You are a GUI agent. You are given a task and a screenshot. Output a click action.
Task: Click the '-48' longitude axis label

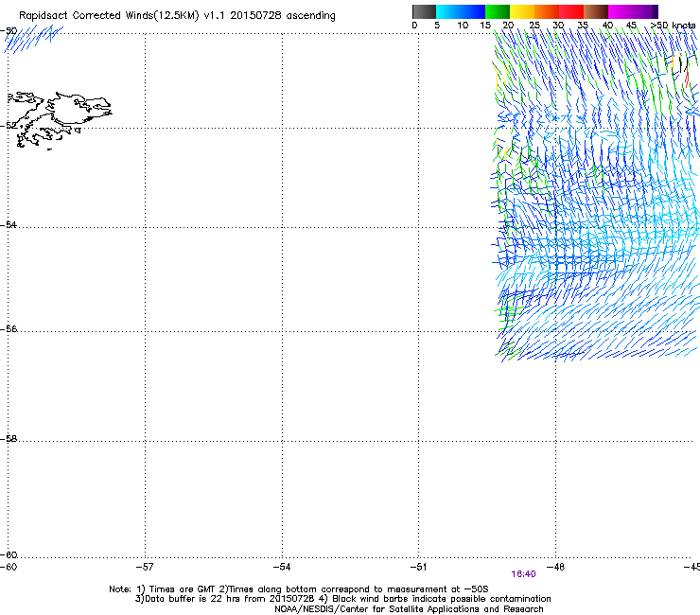(556, 567)
